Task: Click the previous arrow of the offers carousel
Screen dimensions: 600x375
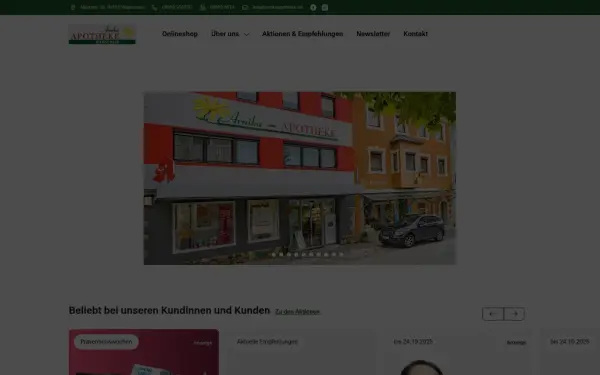Action: point(493,314)
